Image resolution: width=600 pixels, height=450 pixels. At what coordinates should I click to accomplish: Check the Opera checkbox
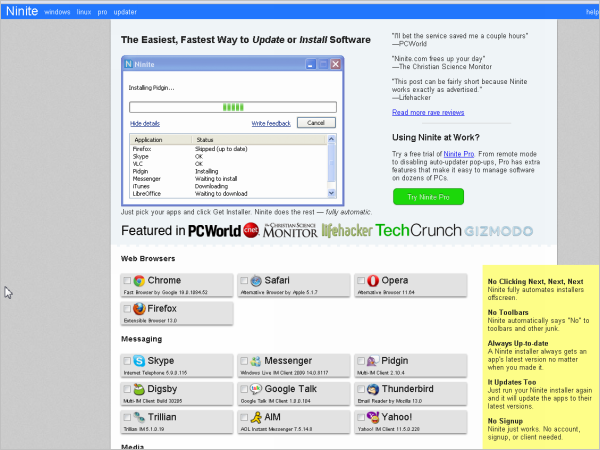361,280
